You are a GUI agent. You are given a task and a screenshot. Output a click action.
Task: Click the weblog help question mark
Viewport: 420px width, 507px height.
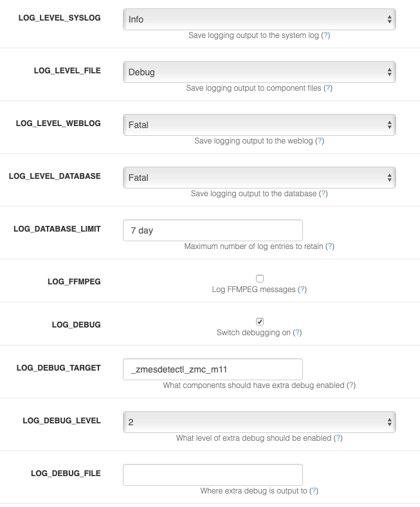point(320,141)
